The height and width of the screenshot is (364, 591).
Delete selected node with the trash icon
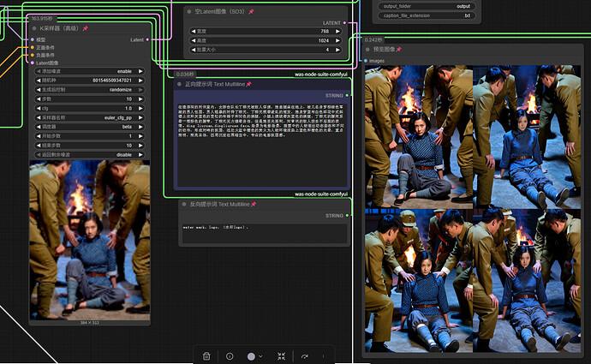click(206, 356)
